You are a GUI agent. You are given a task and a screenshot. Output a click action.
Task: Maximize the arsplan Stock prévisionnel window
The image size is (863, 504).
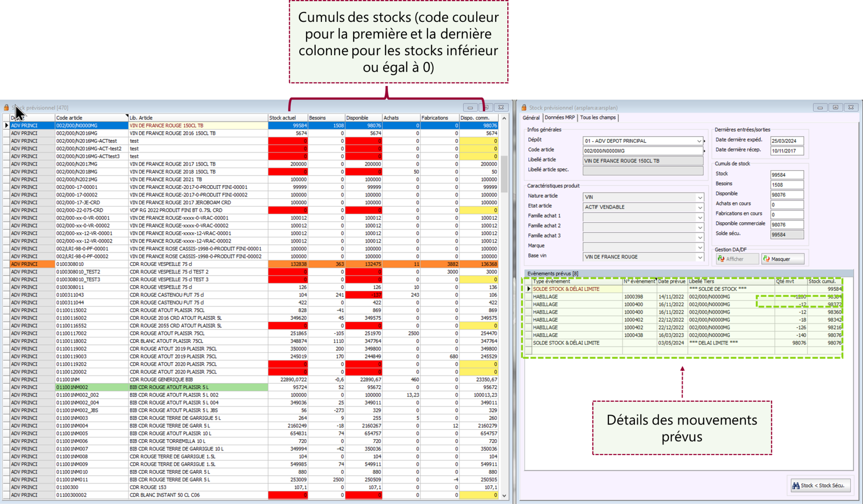835,108
